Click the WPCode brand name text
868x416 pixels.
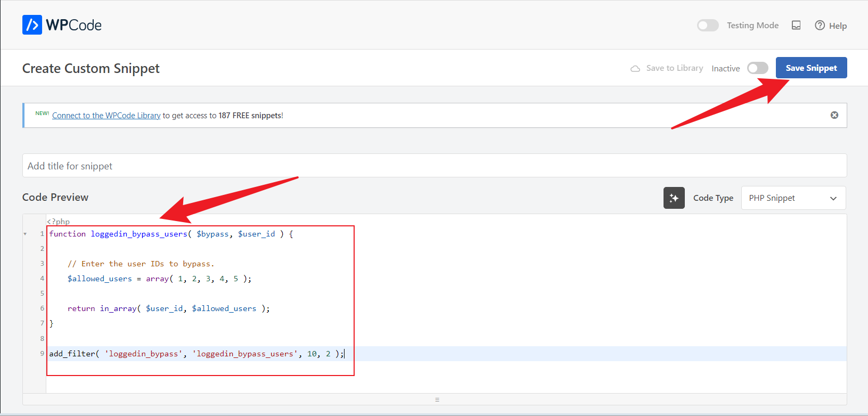pos(73,25)
